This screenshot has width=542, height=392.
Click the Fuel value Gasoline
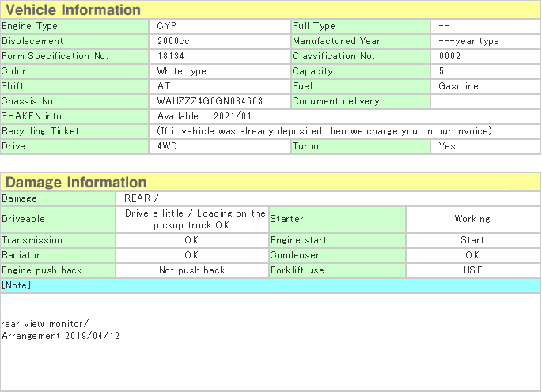point(458,86)
